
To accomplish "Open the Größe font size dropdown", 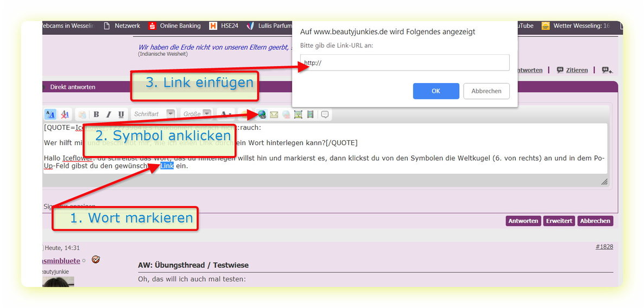I will (196, 114).
